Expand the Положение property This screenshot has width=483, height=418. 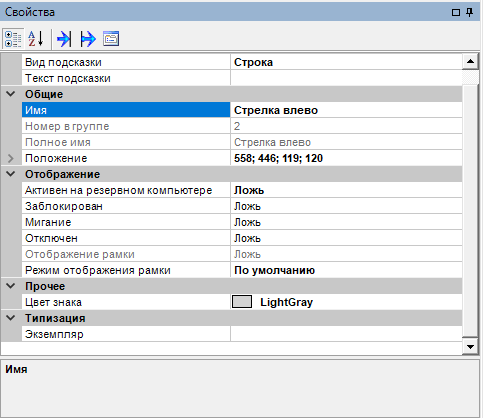point(11,158)
